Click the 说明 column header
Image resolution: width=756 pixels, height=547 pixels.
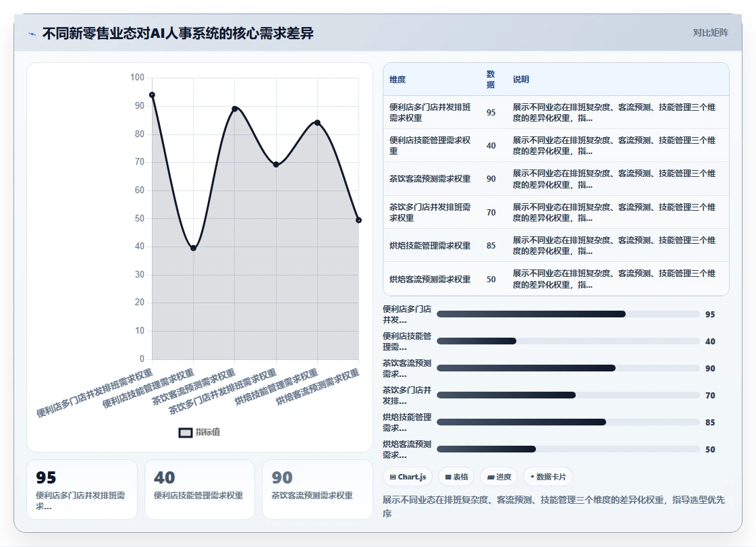pyautogui.click(x=520, y=80)
